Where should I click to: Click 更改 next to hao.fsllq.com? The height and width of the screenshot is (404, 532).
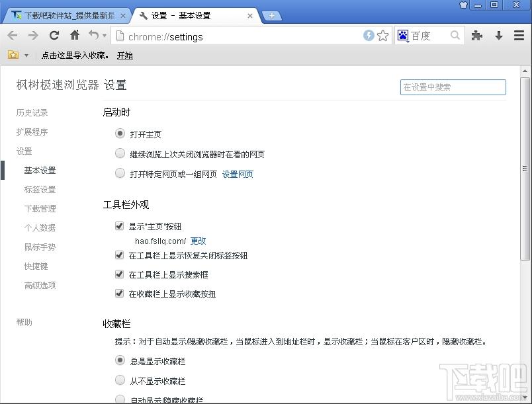coord(198,241)
